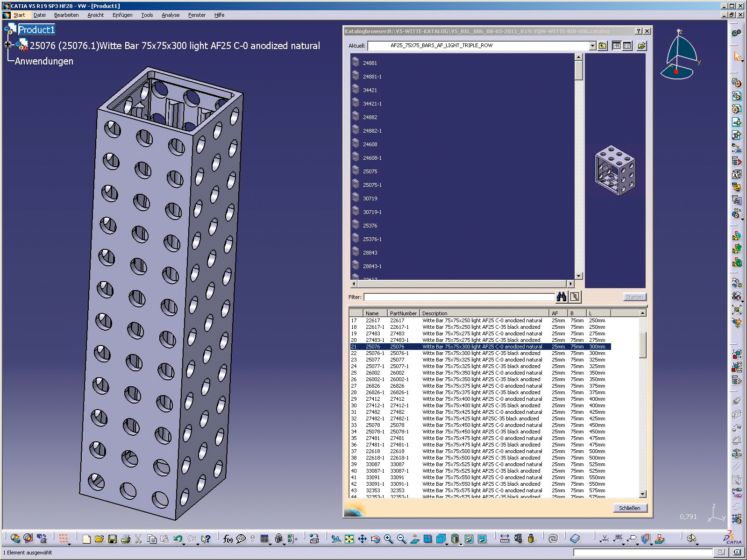Viewport: 747px width, 560px height.
Task: Select table row 25077-1 black anodized
Action: tap(480, 366)
